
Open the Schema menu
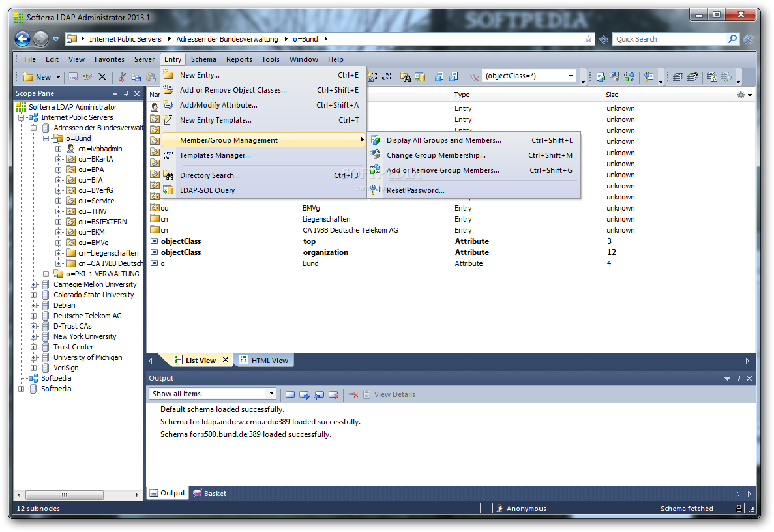tap(203, 59)
